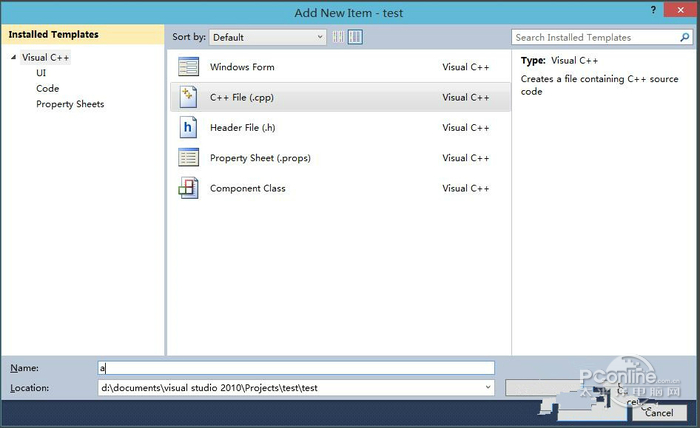Click the 'Property Sheet (.props)' name
This screenshot has width=700, height=428.
[260, 158]
